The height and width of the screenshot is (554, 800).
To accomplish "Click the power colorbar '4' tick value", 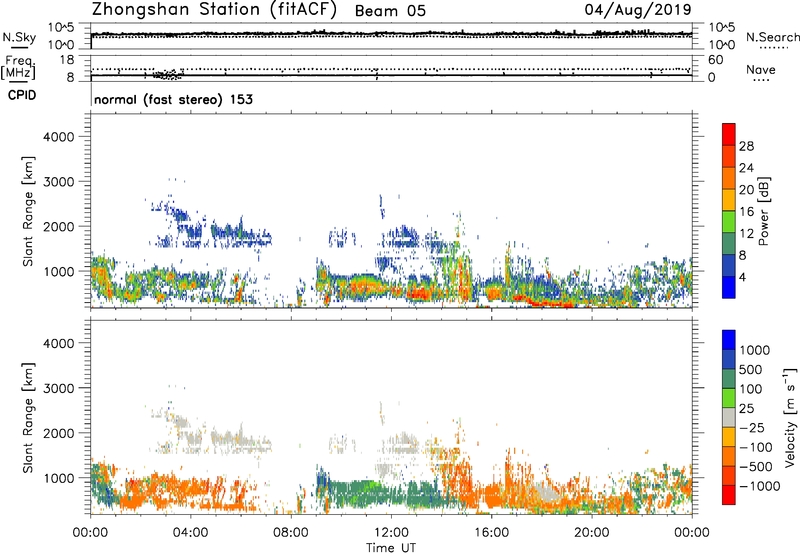I will tap(742, 278).
